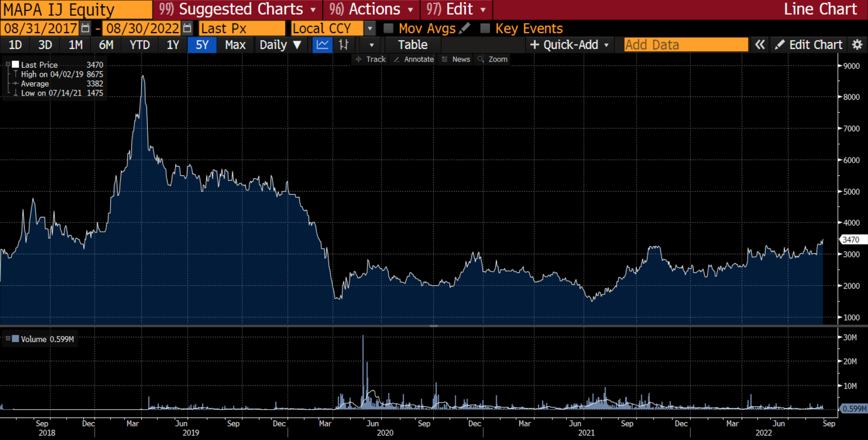The image size is (868, 440).
Task: Show News on chart
Action: (x=456, y=59)
